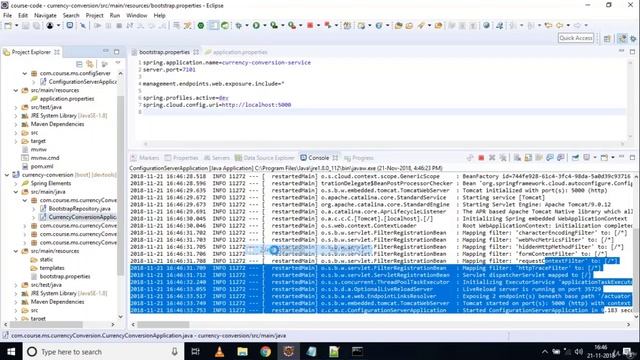Expand the target folder node
Image resolution: width=640 pixels, height=360 pixels.
16,141
